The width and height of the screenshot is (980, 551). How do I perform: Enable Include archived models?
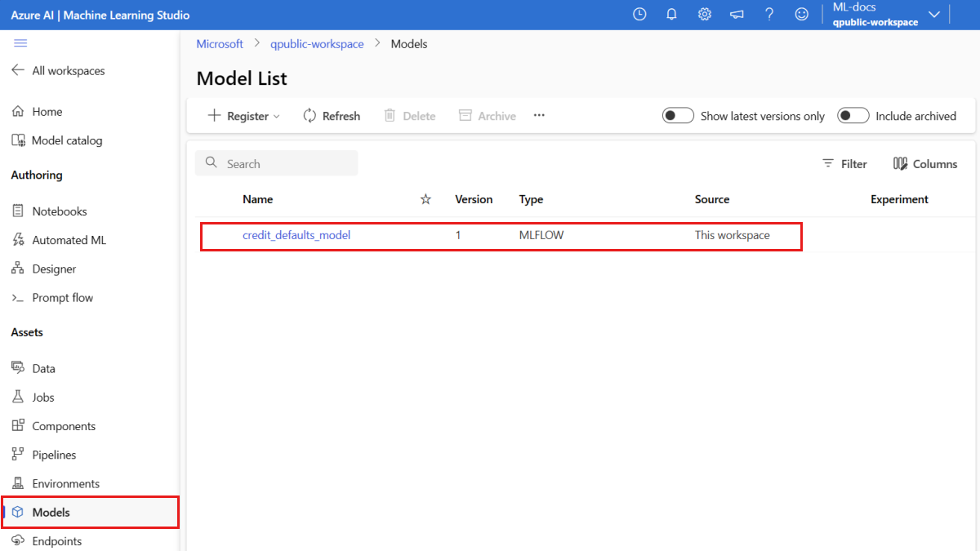pyautogui.click(x=853, y=115)
